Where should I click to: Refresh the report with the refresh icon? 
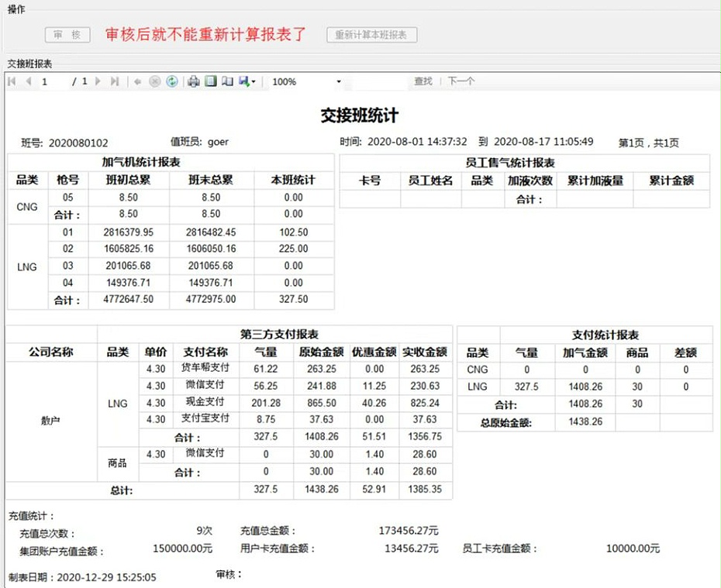click(171, 81)
